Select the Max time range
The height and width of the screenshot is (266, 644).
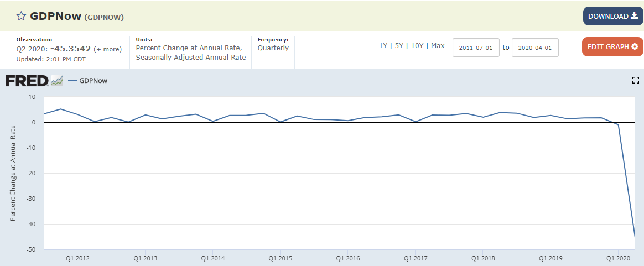[x=438, y=46]
